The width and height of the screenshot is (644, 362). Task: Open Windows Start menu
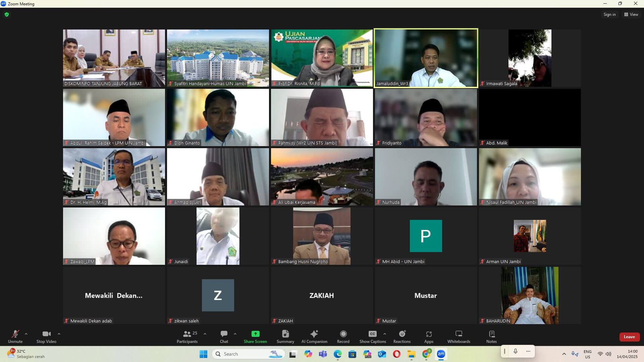(x=204, y=354)
